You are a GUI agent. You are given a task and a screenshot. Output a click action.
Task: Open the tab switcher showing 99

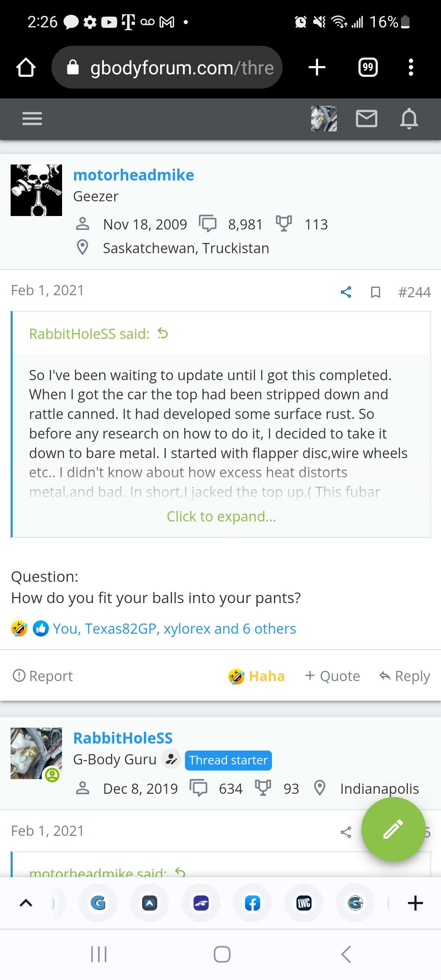368,67
